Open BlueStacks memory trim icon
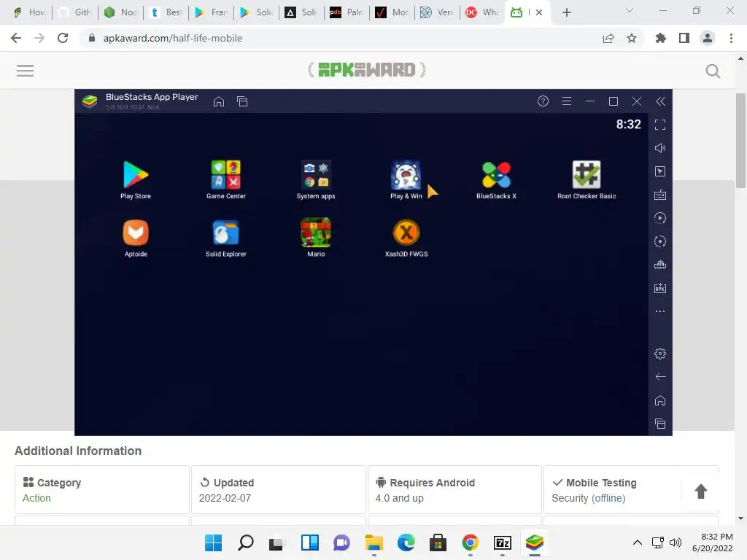The image size is (747, 560). pyautogui.click(x=659, y=265)
